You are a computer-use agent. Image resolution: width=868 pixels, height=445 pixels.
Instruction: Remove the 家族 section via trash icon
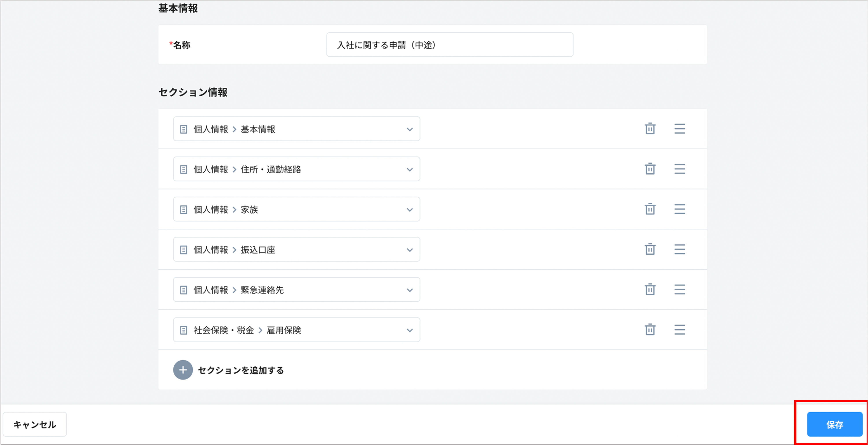pyautogui.click(x=650, y=209)
